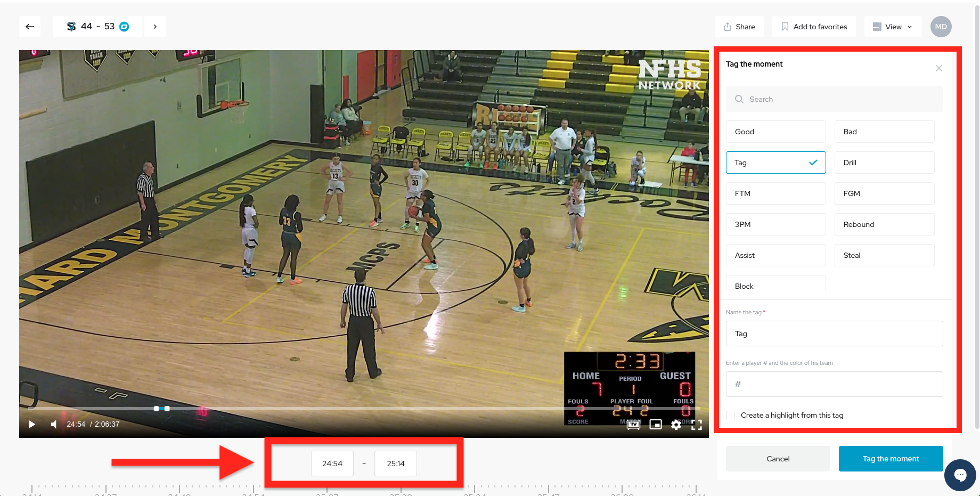Image resolution: width=980 pixels, height=496 pixels.
Task: Edit the 25:14 end time field
Action: pyautogui.click(x=396, y=464)
